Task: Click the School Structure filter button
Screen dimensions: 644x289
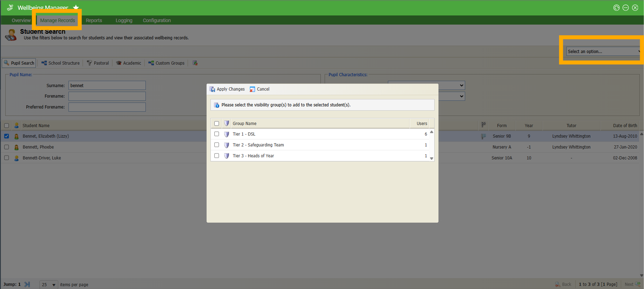Action: coord(60,63)
